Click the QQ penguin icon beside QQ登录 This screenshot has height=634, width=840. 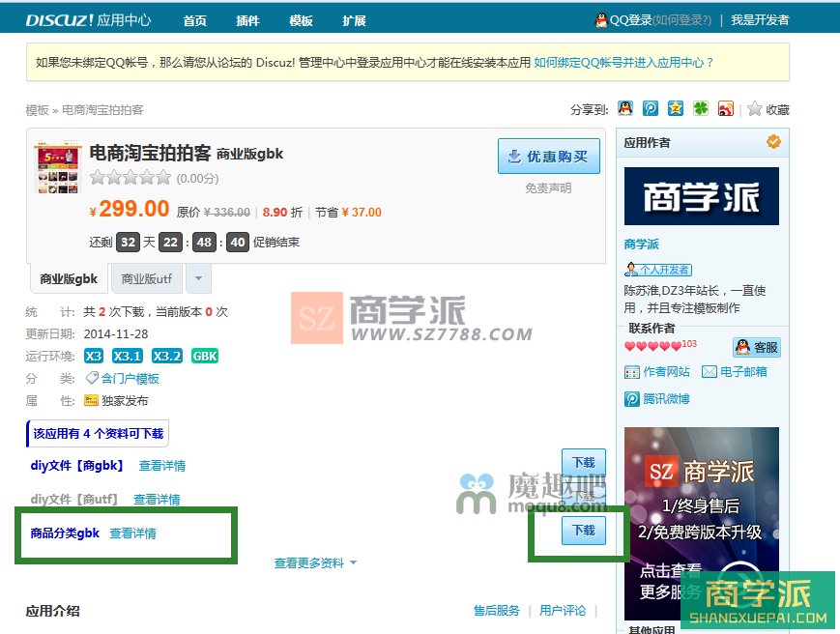pyautogui.click(x=601, y=20)
